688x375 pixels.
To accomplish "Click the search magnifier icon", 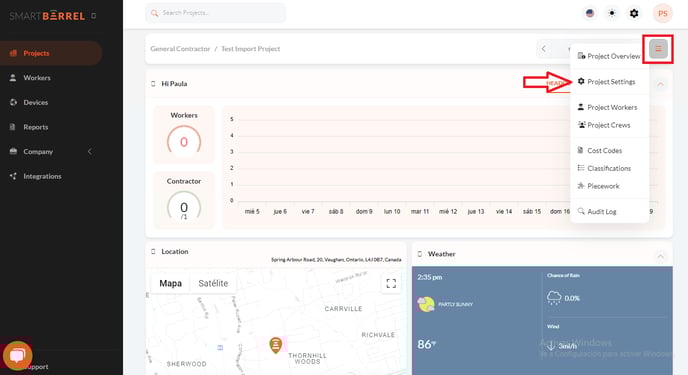I will [x=154, y=13].
